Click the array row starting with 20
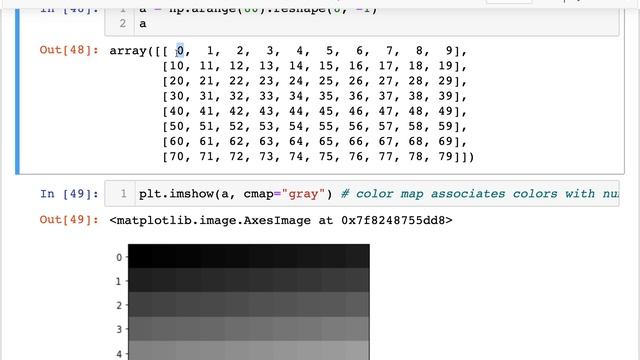 314,81
